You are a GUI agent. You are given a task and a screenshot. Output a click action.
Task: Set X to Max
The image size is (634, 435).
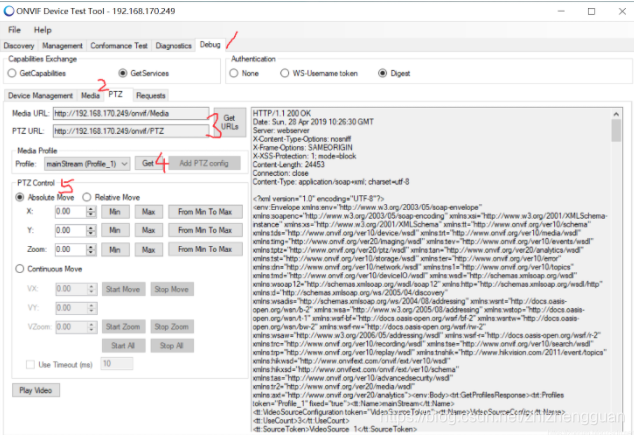coord(148,211)
